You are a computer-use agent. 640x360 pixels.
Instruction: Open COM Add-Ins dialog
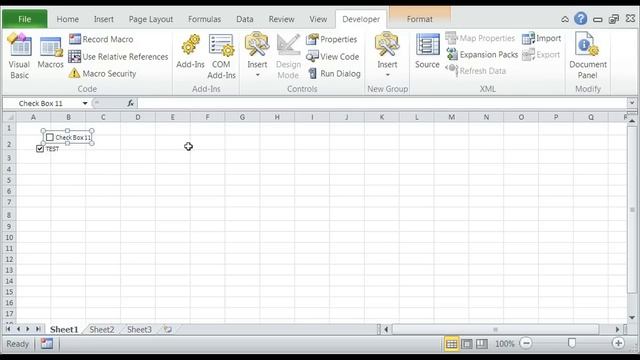point(221,56)
